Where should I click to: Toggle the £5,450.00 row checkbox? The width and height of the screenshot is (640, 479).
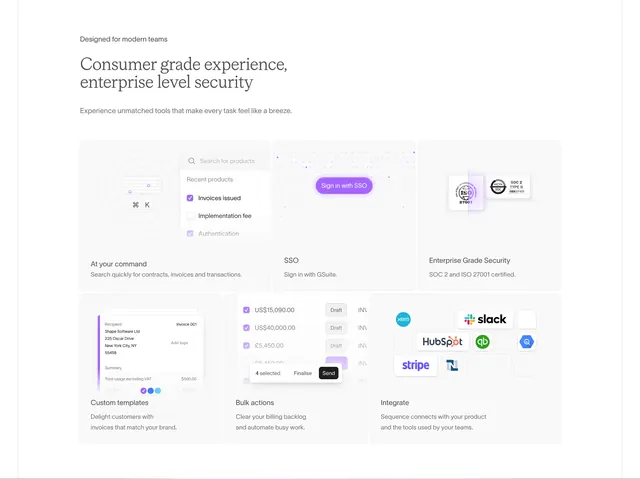click(x=246, y=346)
